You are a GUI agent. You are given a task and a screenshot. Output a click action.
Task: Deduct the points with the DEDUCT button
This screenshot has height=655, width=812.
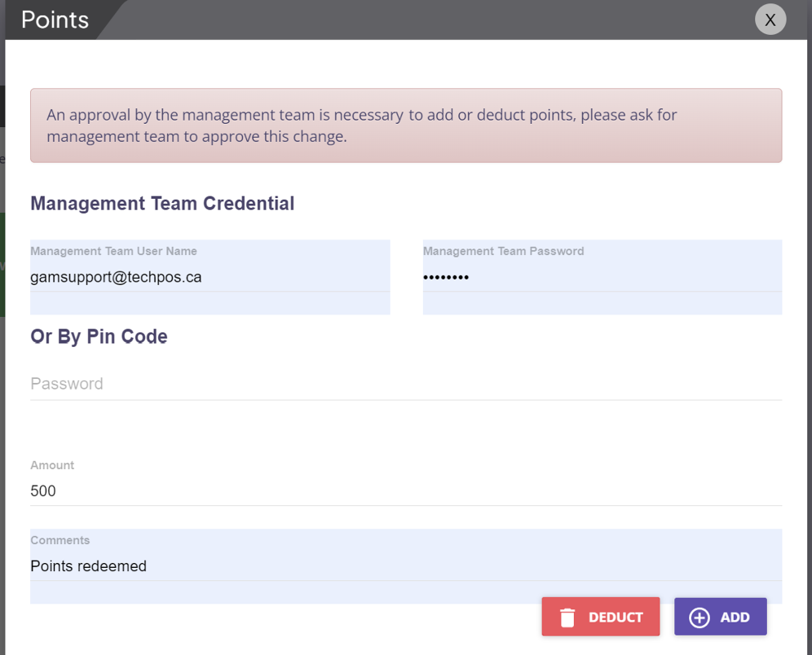point(601,617)
